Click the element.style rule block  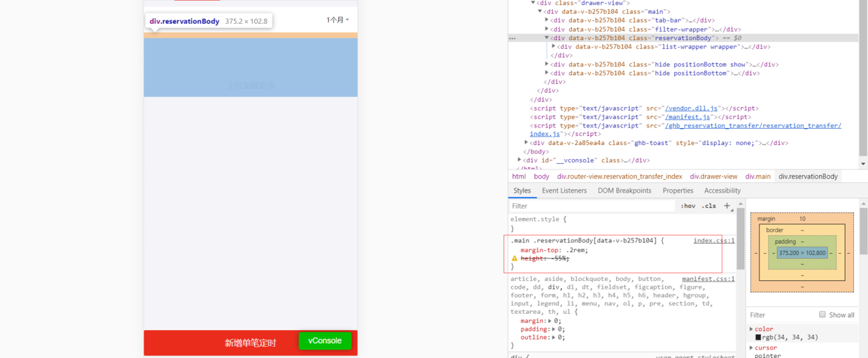(622, 223)
